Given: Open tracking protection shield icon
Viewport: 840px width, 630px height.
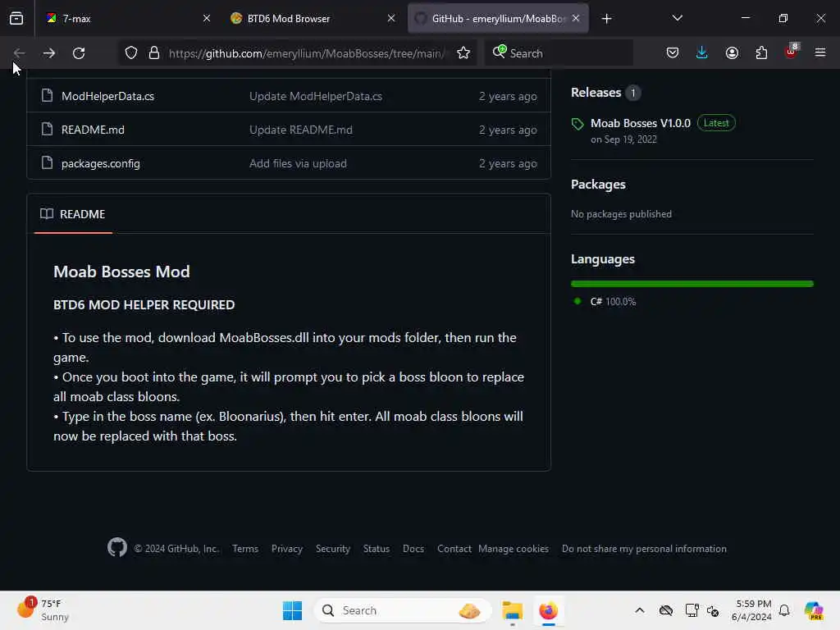Looking at the screenshot, I should pyautogui.click(x=131, y=53).
